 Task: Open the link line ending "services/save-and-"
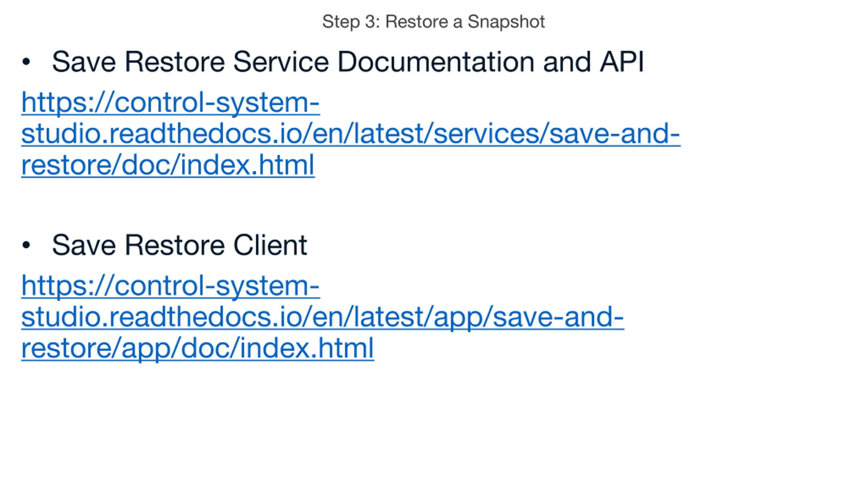pyautogui.click(x=351, y=134)
